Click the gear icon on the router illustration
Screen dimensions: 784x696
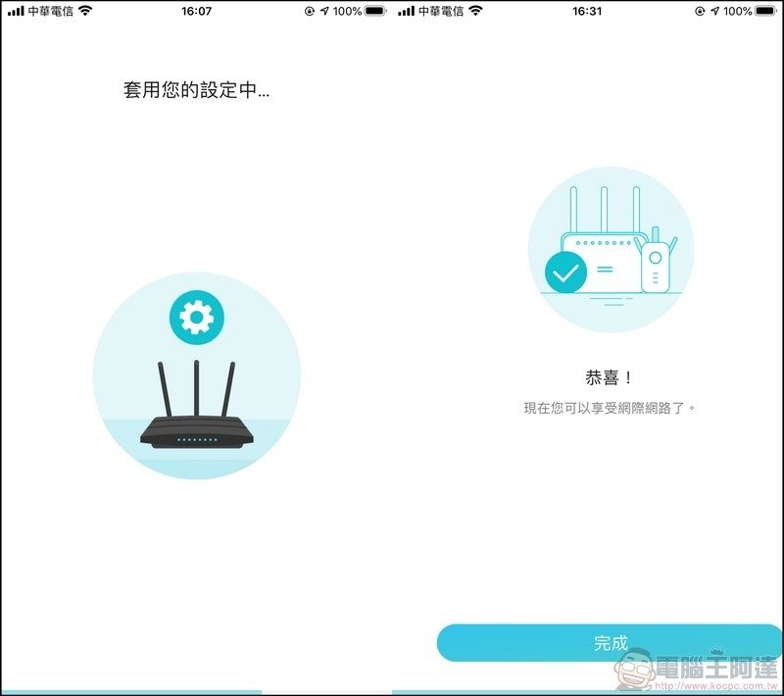point(195,316)
